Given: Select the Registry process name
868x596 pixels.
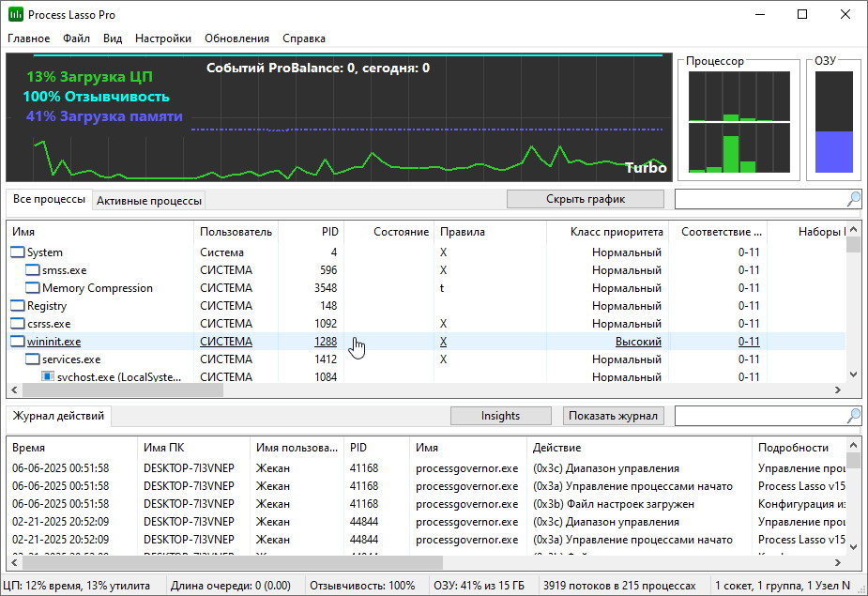Looking at the screenshot, I should point(47,306).
